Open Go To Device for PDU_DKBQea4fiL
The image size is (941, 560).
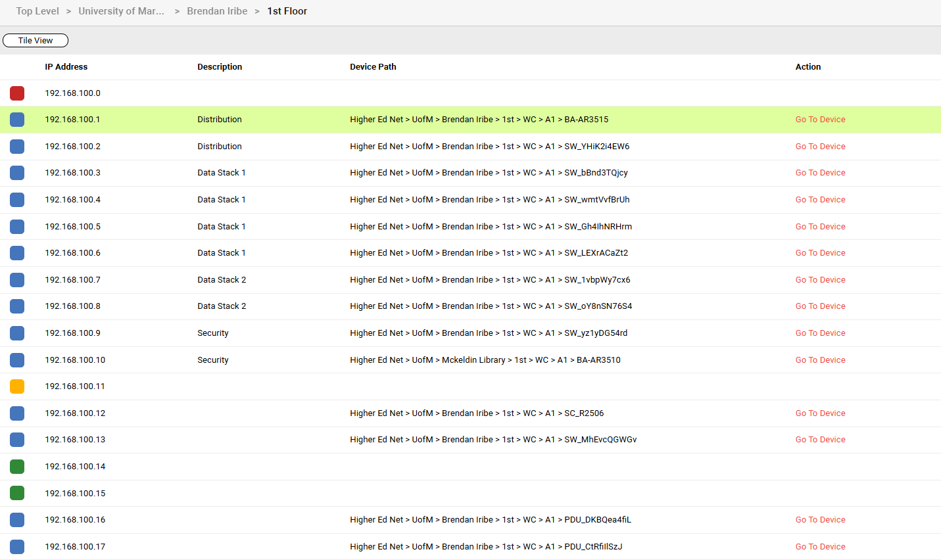[820, 520]
